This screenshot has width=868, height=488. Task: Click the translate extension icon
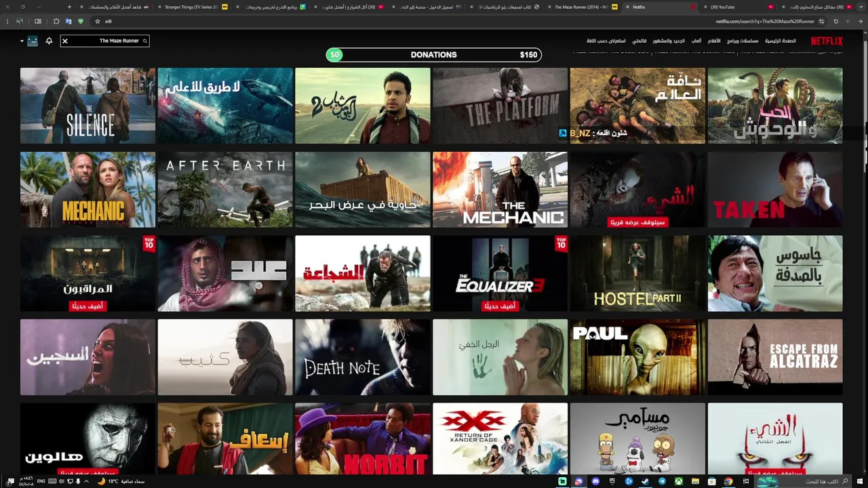point(68,21)
